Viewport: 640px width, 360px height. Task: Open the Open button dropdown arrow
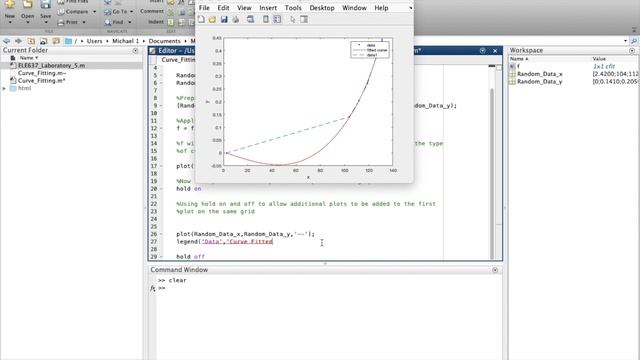pos(27,22)
